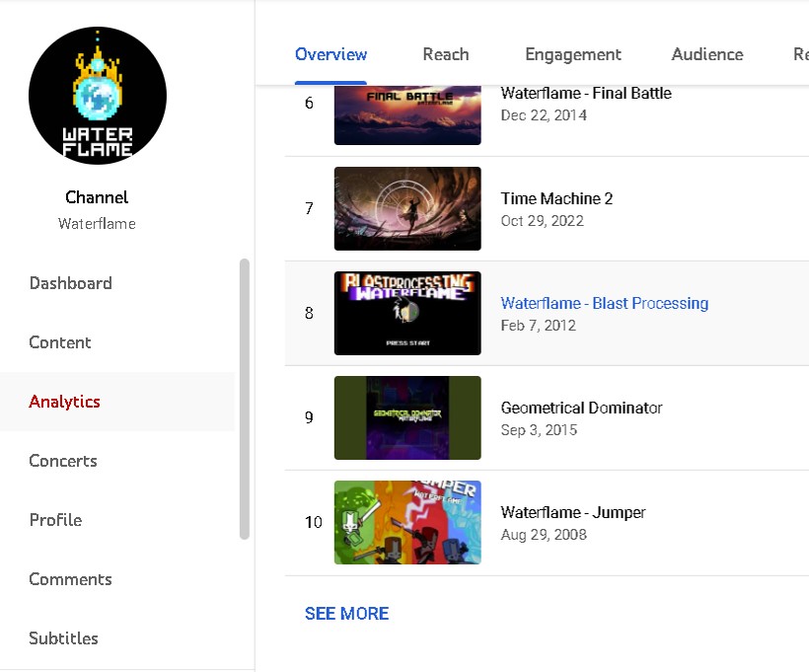
Task: Open the Time Machine 2 thumbnail
Action: [x=407, y=208]
